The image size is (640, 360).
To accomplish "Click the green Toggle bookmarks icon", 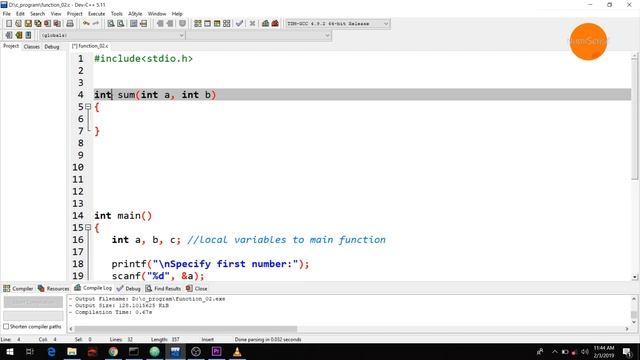I will pyautogui.click(x=18, y=36).
